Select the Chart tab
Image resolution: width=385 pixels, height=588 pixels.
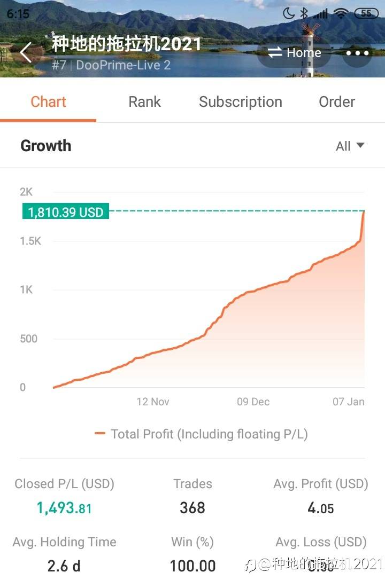48,101
